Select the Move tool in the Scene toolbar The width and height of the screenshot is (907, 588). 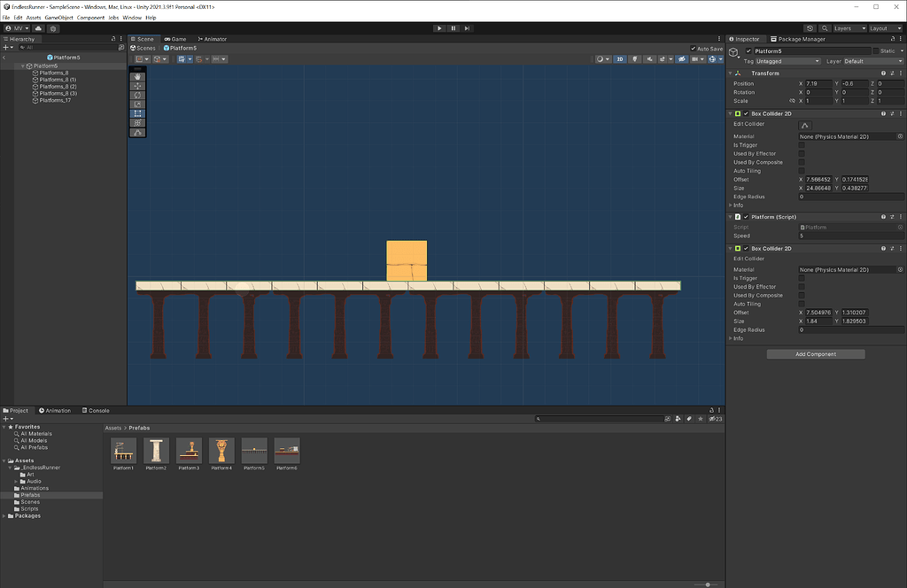(137, 86)
